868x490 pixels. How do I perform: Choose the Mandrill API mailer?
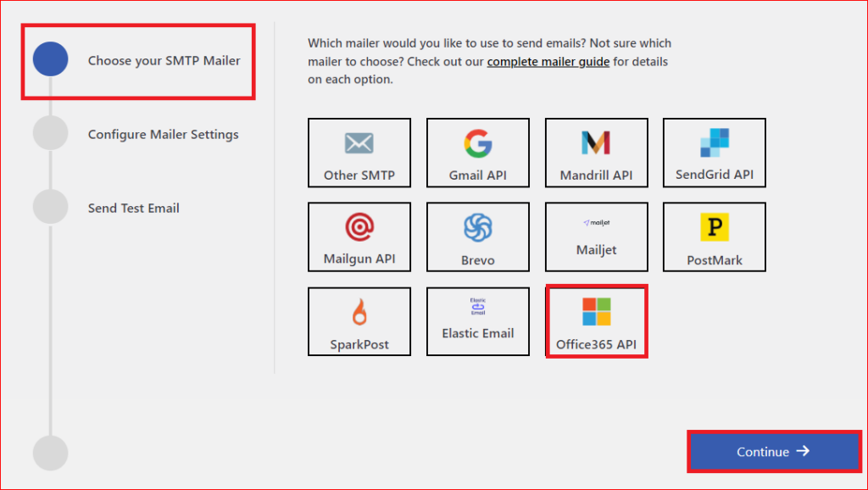(597, 153)
